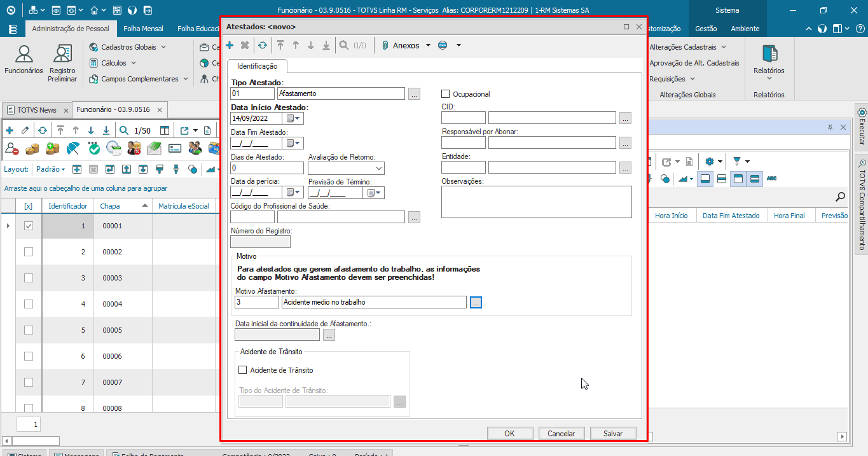Select the checkbox of row 00004
Screen dimensions: 868x456
(28, 304)
